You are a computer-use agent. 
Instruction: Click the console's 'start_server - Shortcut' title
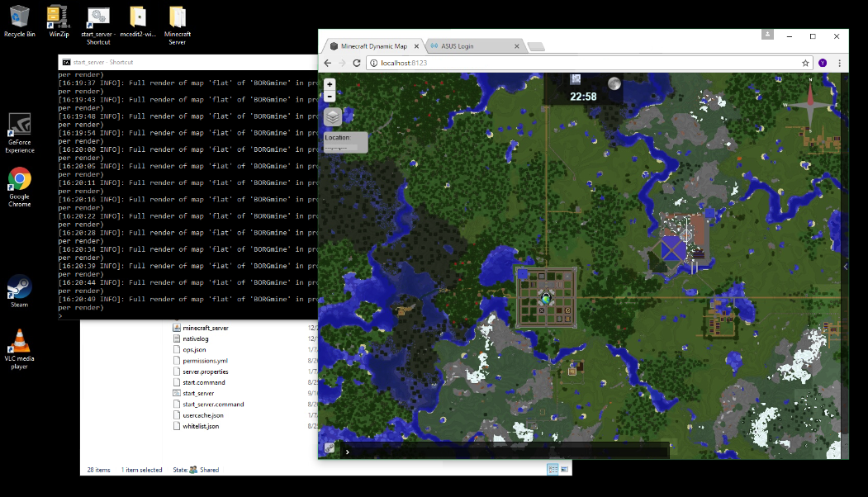103,63
